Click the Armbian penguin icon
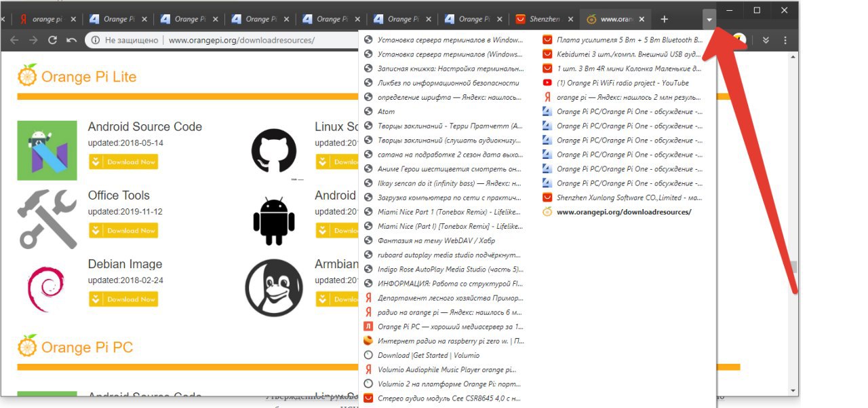Viewport: 868px width, 408px height. [274, 288]
